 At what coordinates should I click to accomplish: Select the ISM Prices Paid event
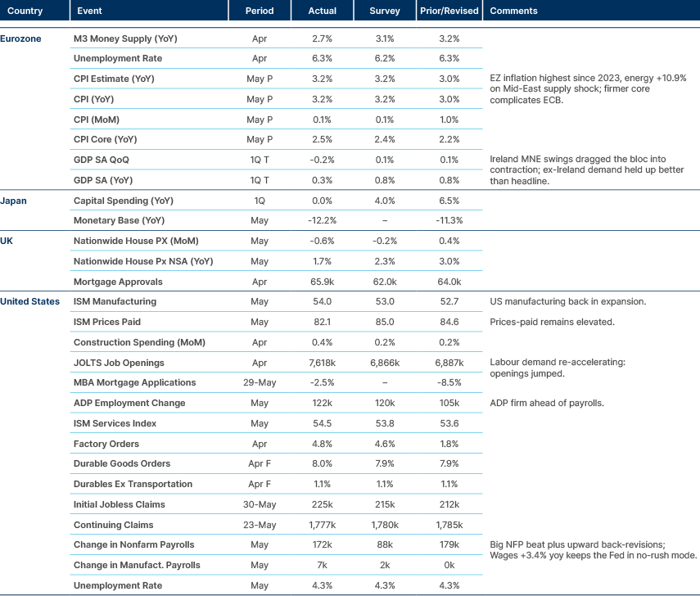(107, 322)
